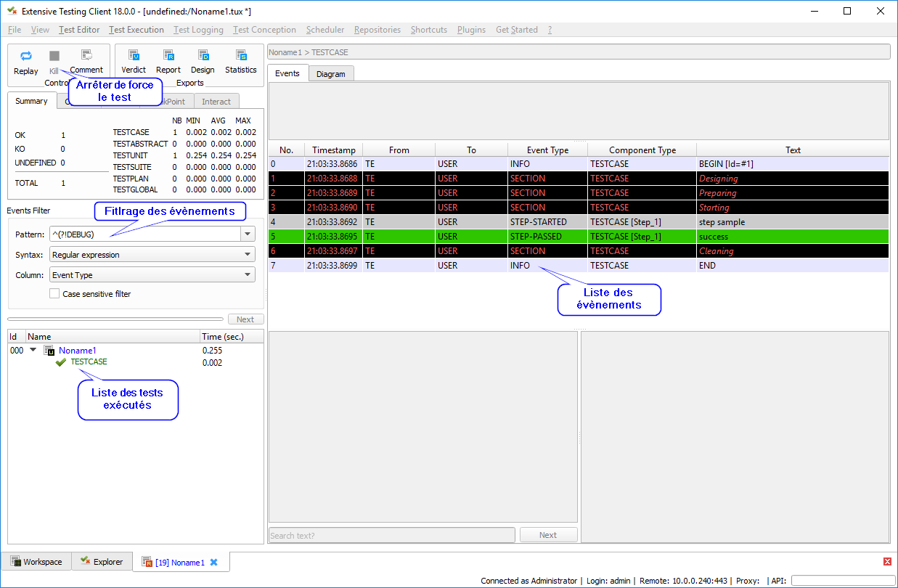This screenshot has width=898, height=588.
Task: Export the Design
Action: point(203,55)
